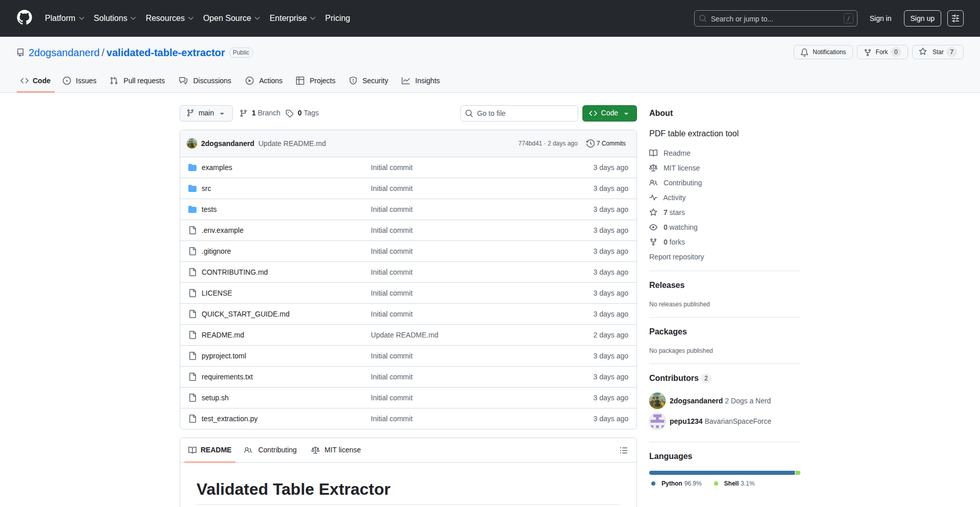Image resolution: width=980 pixels, height=507 pixels.
Task: Click the pepu1234 contributor avatar
Action: tap(657, 421)
